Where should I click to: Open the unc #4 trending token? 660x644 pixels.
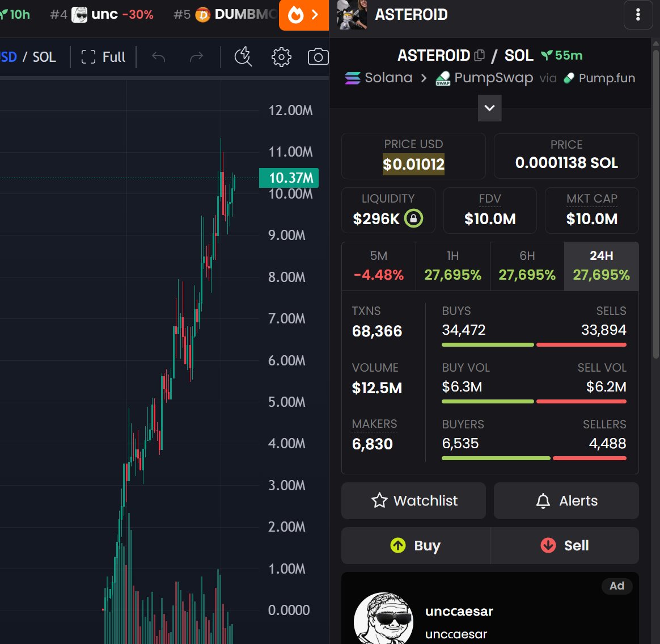(x=101, y=15)
